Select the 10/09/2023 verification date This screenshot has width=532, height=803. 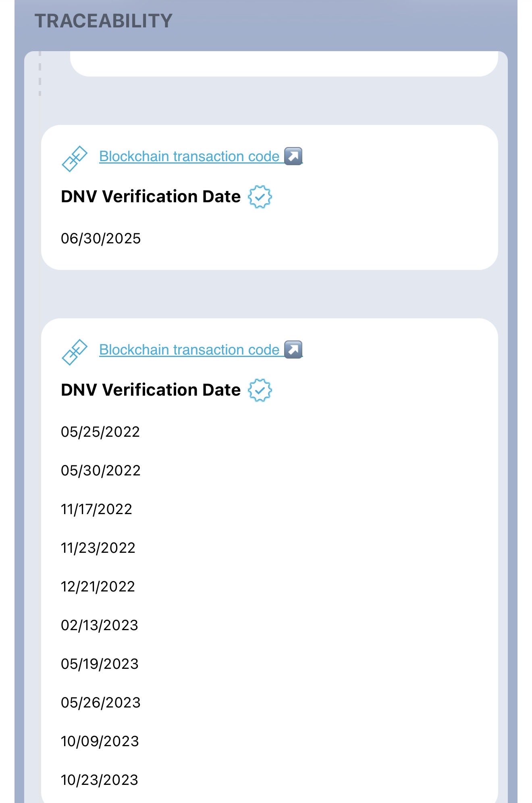(x=100, y=741)
